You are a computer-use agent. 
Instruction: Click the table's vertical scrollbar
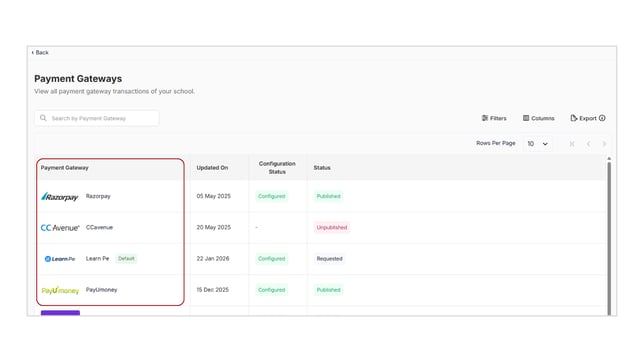609,238
